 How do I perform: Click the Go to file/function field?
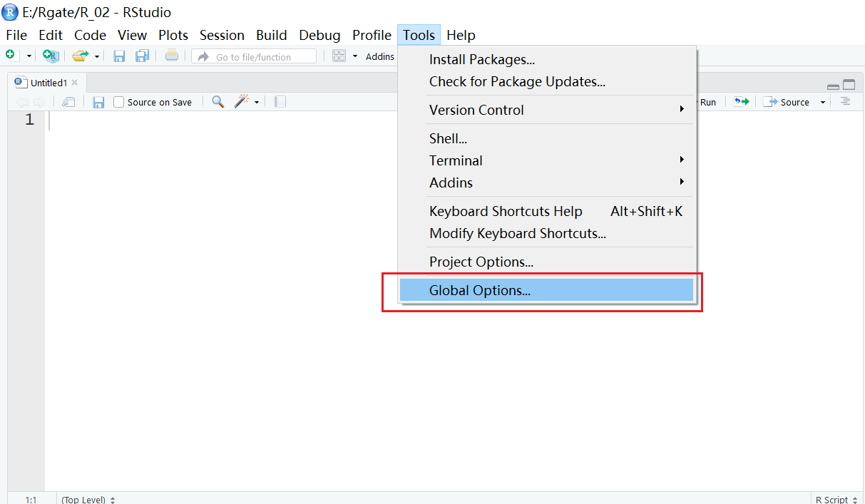[254, 56]
